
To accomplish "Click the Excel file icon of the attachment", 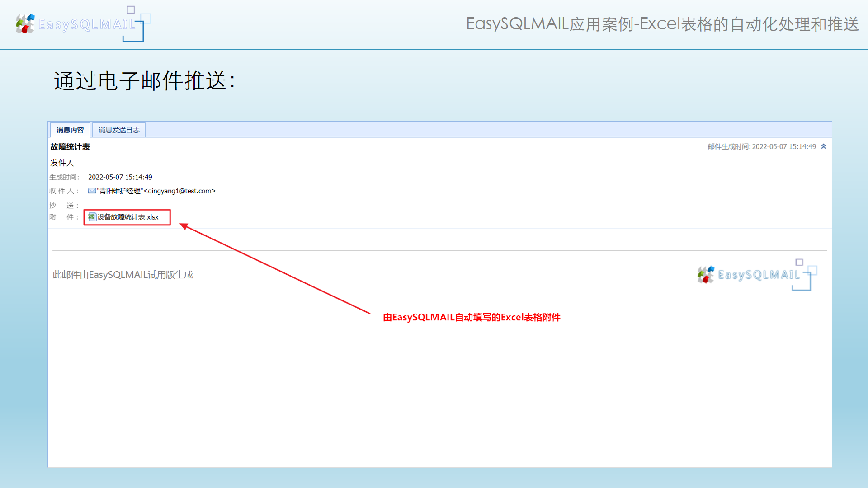I will (x=92, y=217).
